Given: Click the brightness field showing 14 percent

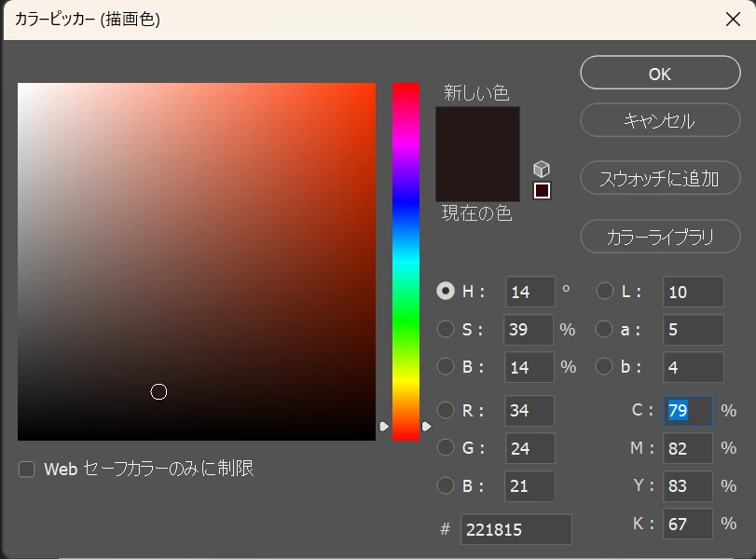Looking at the screenshot, I should pos(529,367).
